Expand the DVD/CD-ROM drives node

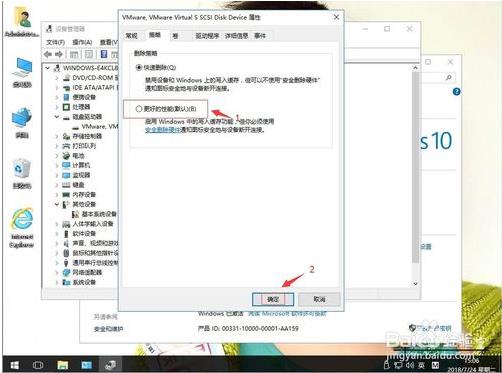(x=57, y=78)
